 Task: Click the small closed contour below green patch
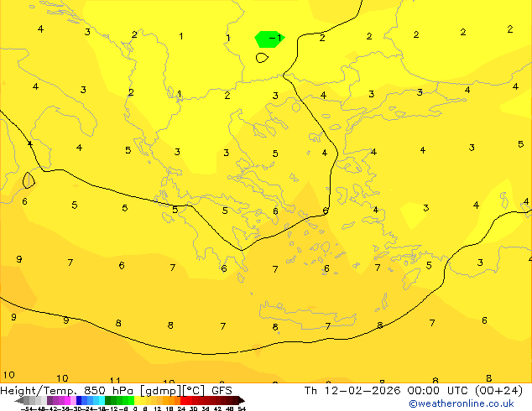(262, 58)
